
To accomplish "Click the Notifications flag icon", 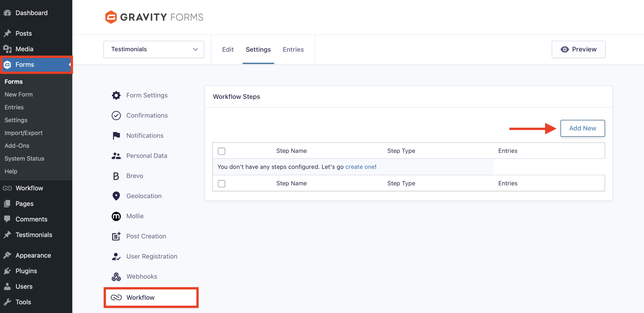I will point(116,135).
